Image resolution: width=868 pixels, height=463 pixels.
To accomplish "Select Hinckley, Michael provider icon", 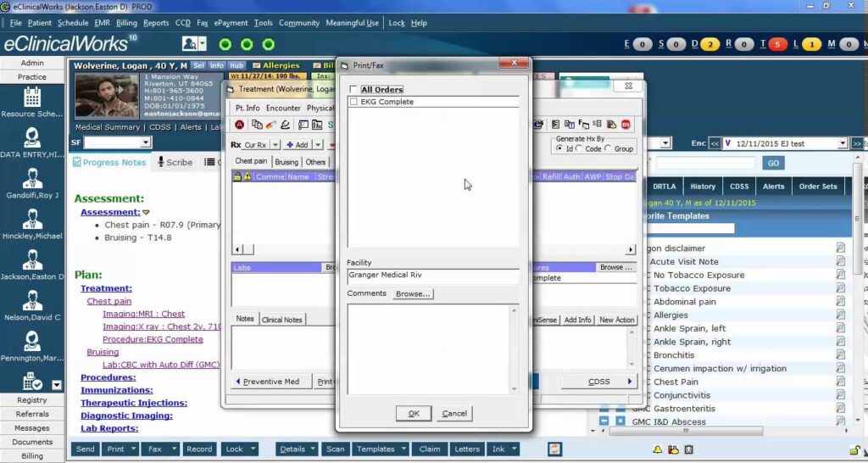I will (x=32, y=220).
